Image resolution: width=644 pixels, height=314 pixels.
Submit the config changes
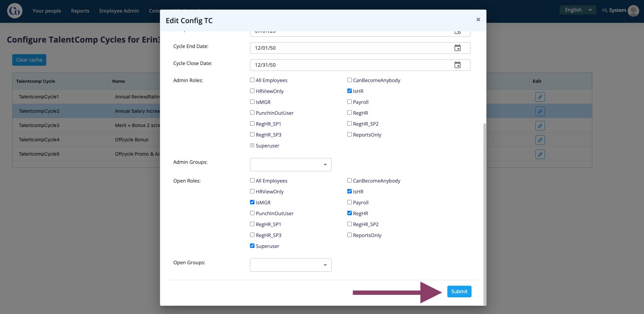(x=459, y=292)
